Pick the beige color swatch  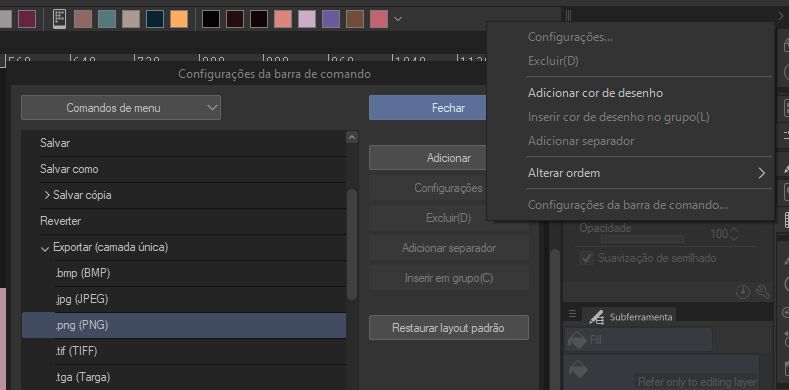pos(131,19)
